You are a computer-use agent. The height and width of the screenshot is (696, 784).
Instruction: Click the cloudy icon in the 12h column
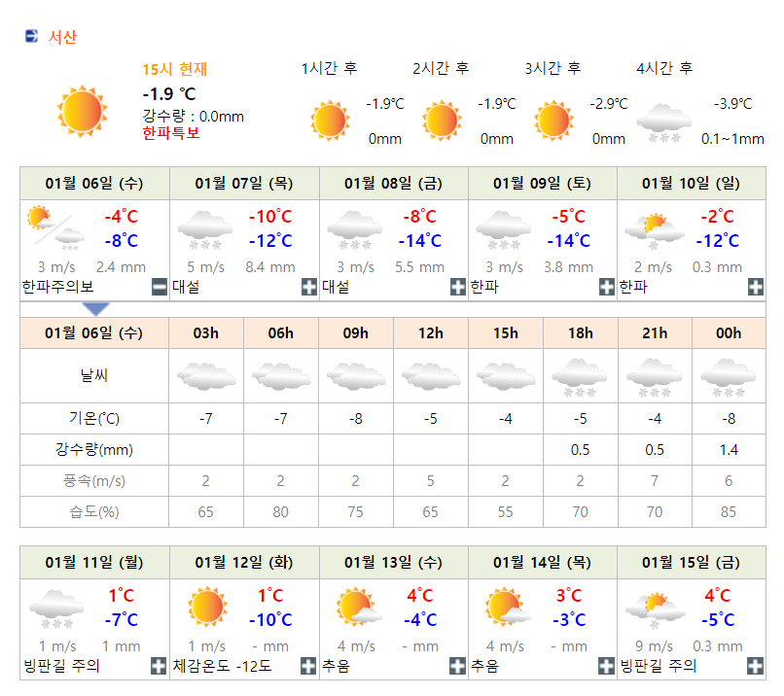pos(431,376)
